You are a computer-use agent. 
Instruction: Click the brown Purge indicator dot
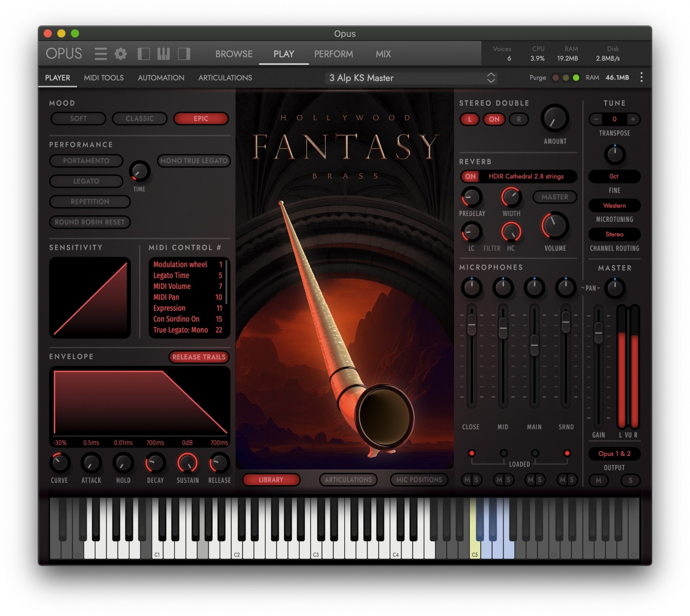point(555,78)
